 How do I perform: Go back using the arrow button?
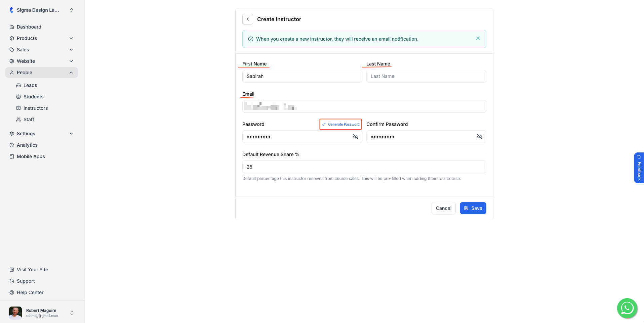click(x=248, y=19)
